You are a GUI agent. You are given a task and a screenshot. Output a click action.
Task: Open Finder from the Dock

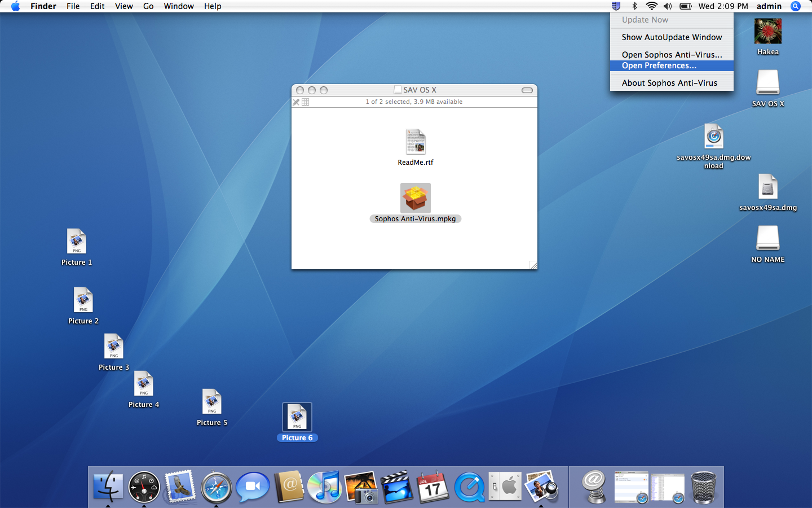pyautogui.click(x=108, y=487)
